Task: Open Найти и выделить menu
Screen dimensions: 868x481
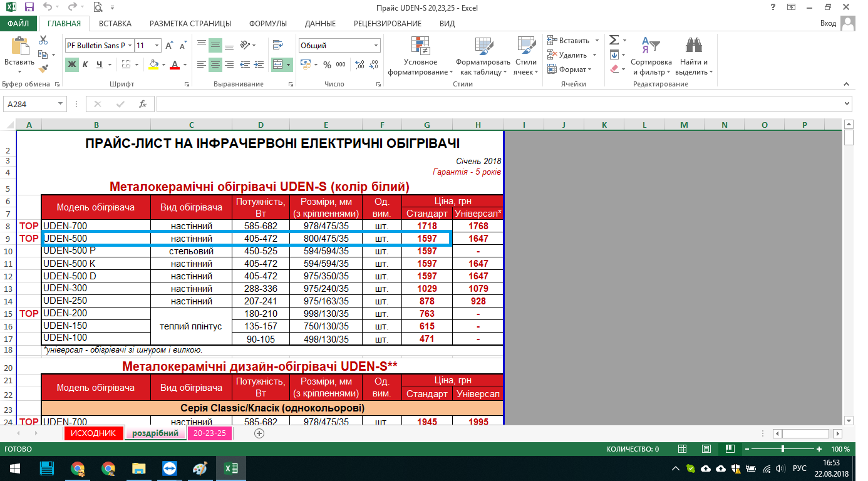Action: click(x=694, y=56)
